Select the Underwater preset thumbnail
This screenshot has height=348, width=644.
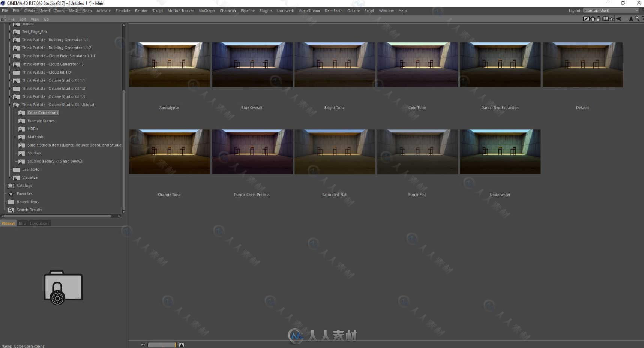click(500, 151)
